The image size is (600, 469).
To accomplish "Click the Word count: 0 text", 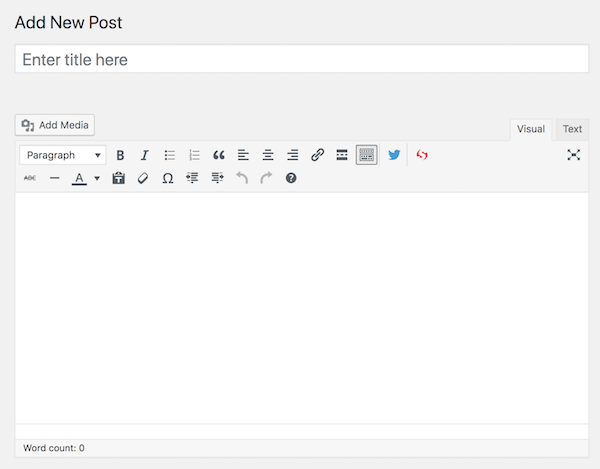I will [54, 448].
